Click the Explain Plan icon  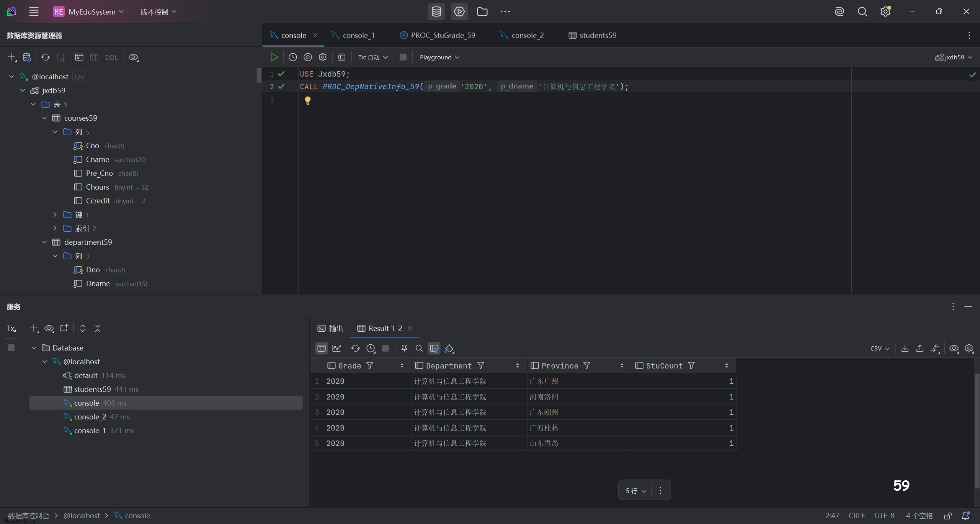pyautogui.click(x=308, y=57)
